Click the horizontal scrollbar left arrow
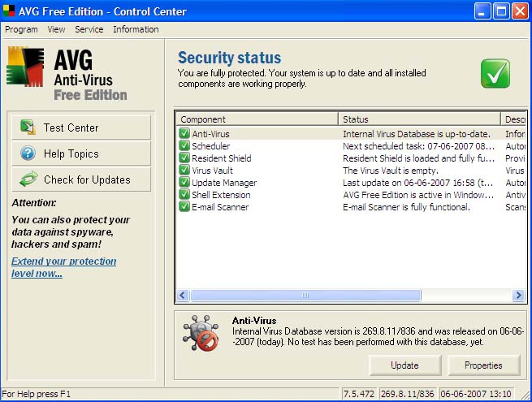The height and width of the screenshot is (402, 532). (183, 295)
